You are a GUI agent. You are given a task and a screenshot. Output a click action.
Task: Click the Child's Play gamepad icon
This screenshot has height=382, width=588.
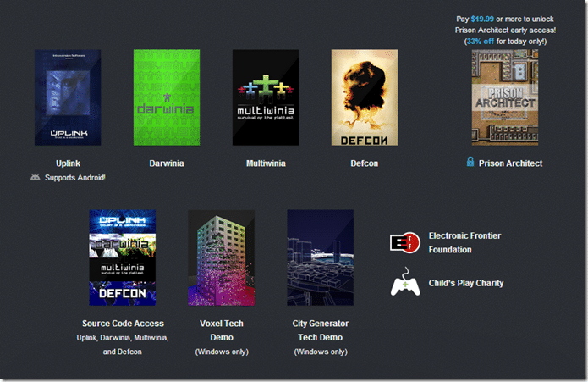coord(405,282)
